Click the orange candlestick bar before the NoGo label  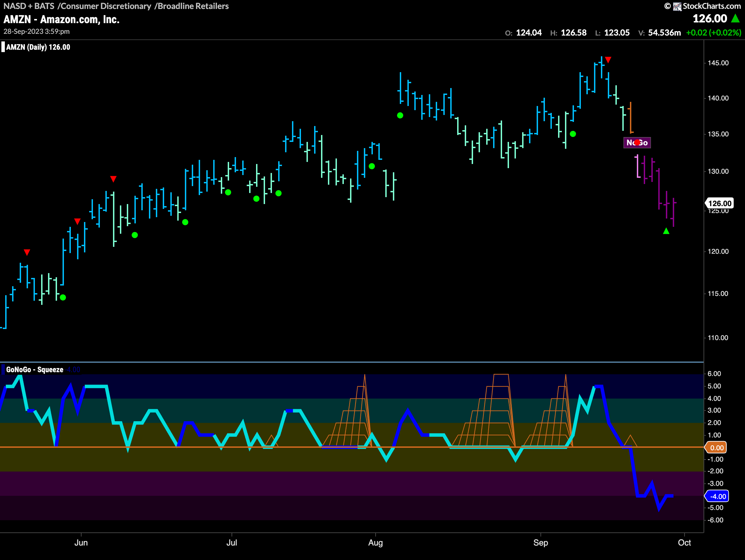(631, 117)
